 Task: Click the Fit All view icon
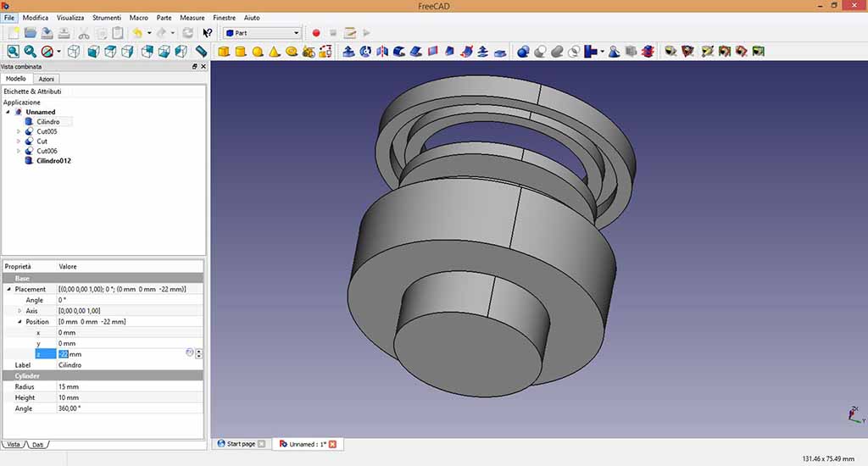point(14,52)
